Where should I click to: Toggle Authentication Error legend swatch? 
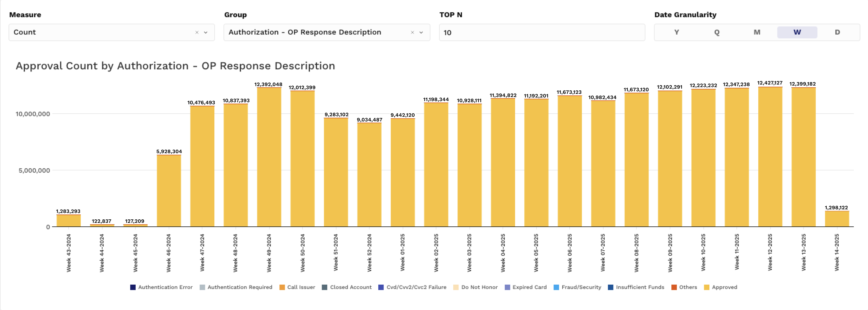pyautogui.click(x=133, y=287)
